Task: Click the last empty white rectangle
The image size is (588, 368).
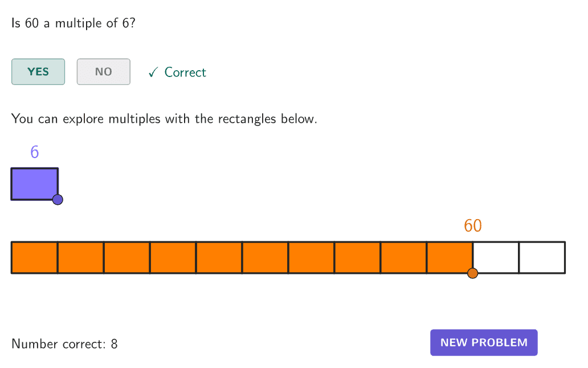Action: pyautogui.click(x=542, y=257)
